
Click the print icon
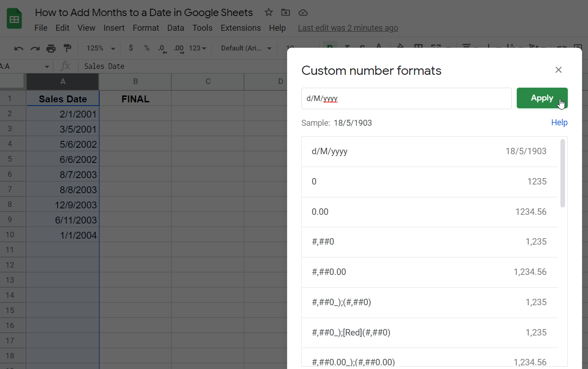51,48
